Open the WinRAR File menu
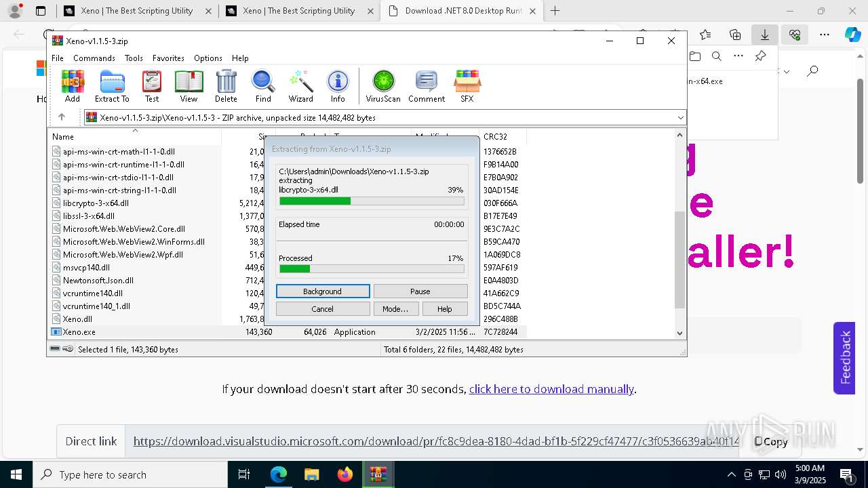868x488 pixels. [58, 58]
